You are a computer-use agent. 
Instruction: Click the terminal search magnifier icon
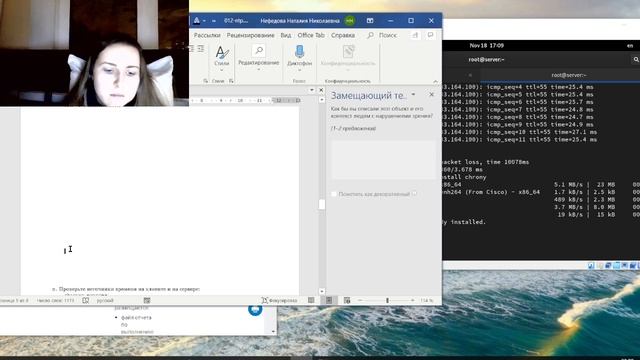[636, 60]
